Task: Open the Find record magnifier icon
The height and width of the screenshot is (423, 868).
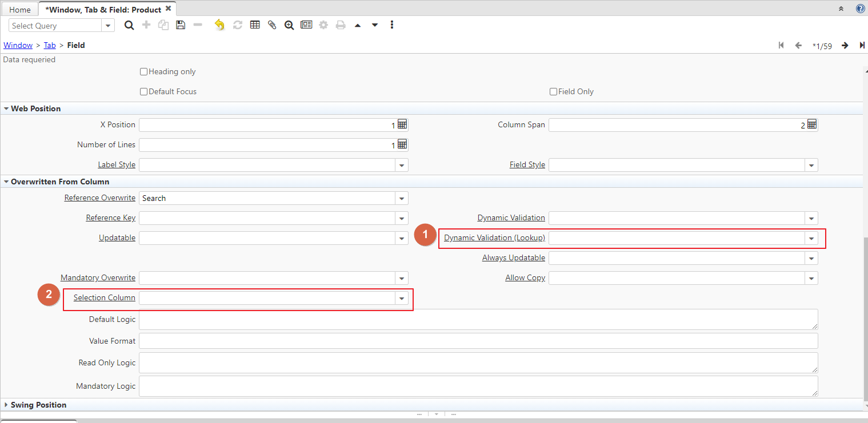Action: click(129, 25)
